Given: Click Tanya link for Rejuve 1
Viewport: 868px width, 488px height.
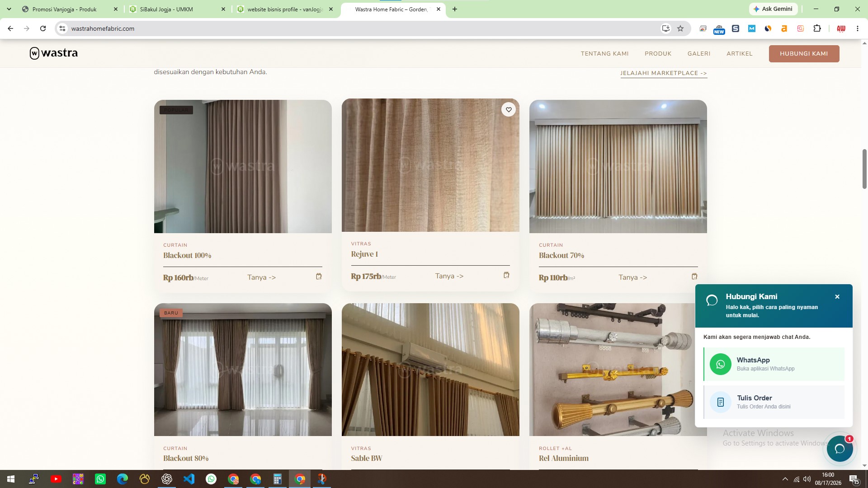Looking at the screenshot, I should (449, 276).
